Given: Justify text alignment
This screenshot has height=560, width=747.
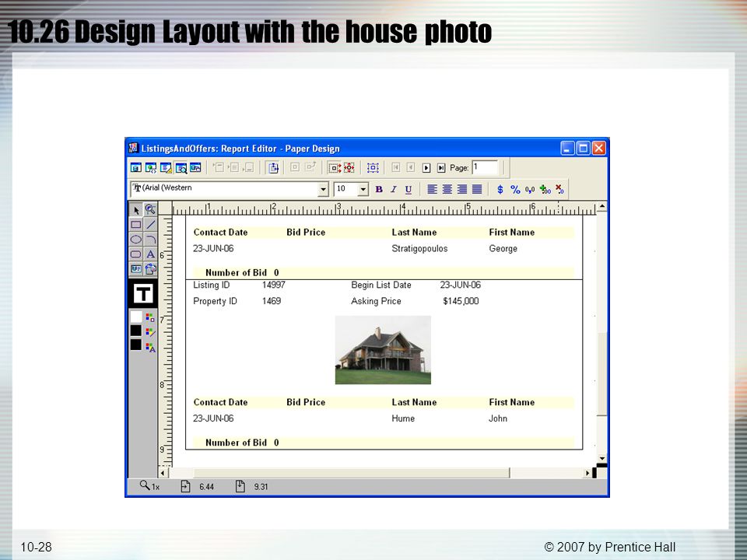Looking at the screenshot, I should click(476, 189).
